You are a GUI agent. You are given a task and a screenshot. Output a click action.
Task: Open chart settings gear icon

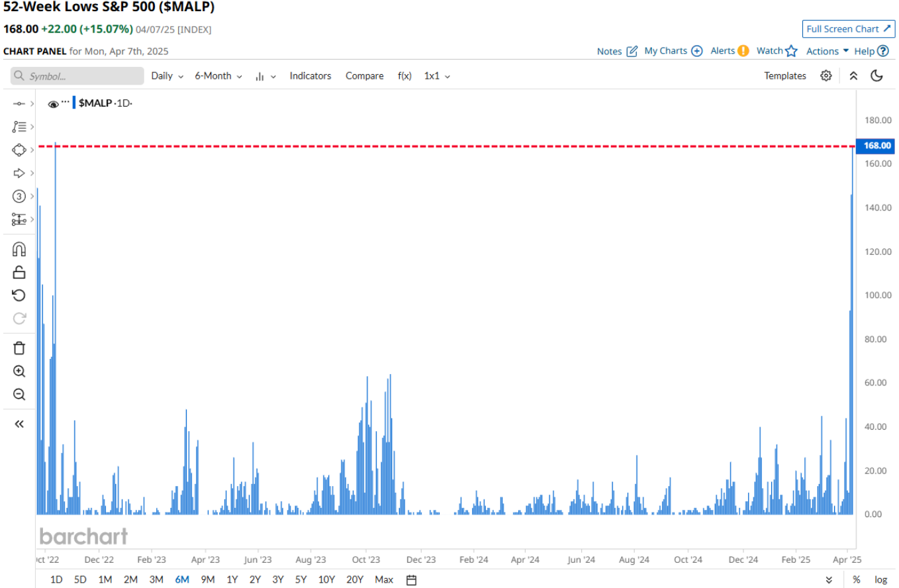826,75
